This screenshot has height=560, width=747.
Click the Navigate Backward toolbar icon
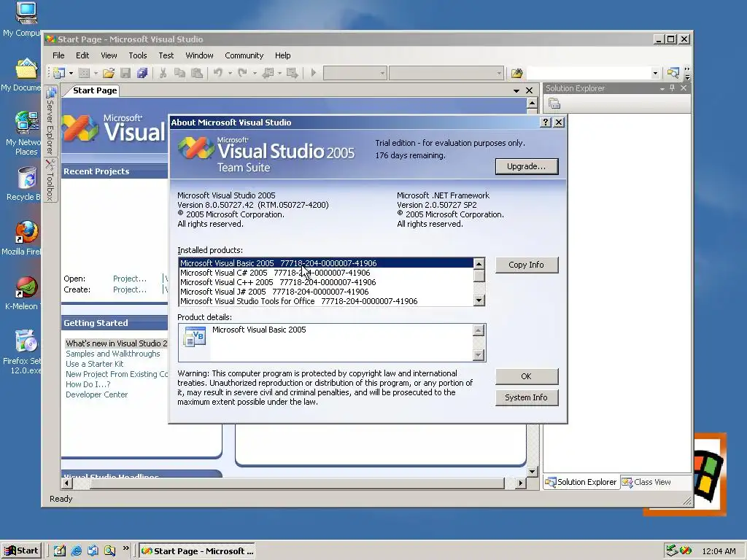(268, 73)
